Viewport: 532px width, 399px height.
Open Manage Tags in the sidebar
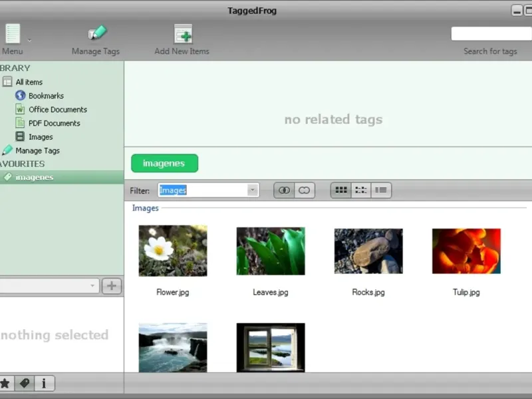37,151
